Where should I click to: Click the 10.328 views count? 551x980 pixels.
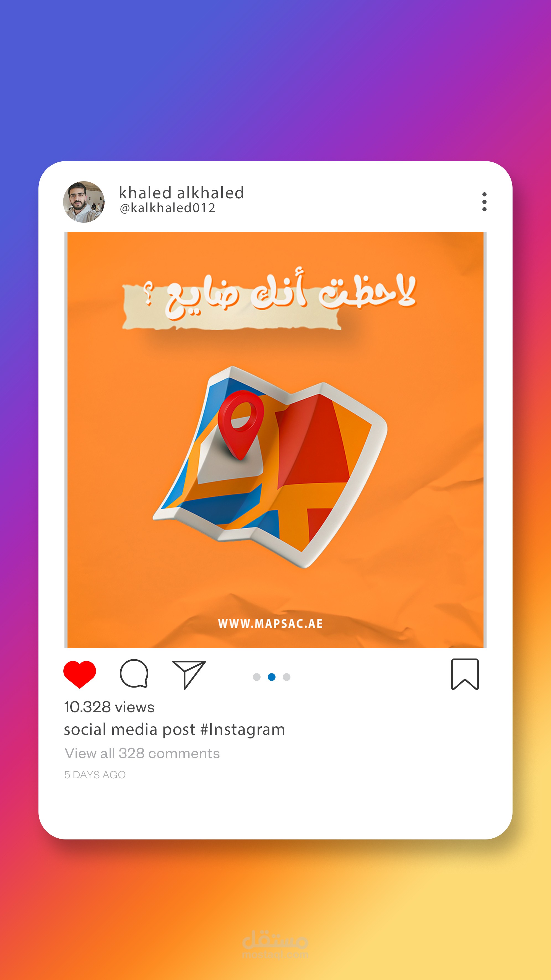(109, 707)
